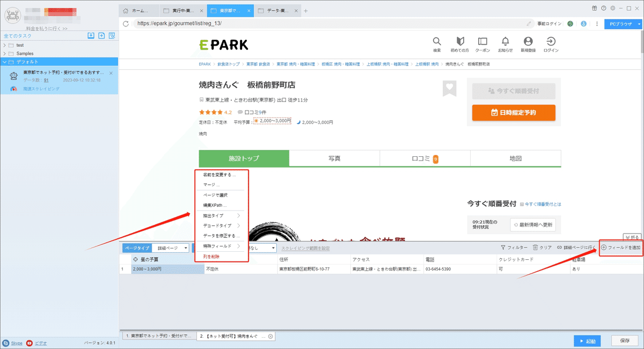Viewport: 644px width, 349px height.
Task: Collapse panel with 折る button
Action: tap(632, 237)
